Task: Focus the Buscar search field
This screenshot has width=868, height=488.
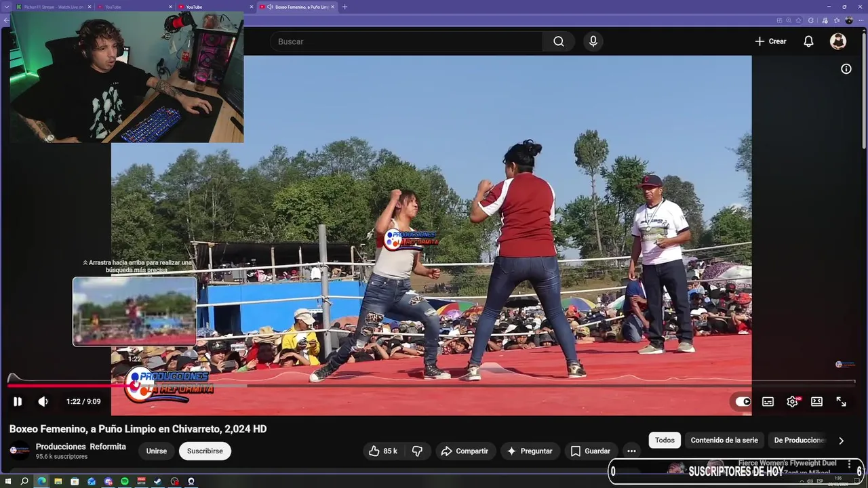Action: click(406, 41)
